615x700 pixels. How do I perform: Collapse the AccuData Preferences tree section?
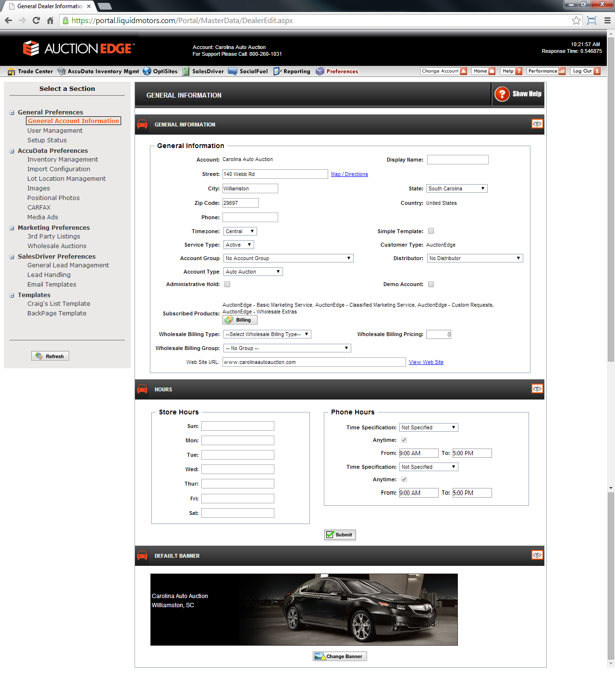tap(12, 151)
